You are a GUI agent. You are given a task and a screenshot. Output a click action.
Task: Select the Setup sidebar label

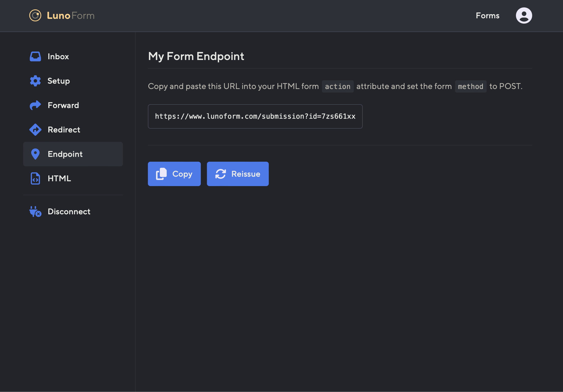coord(59,81)
